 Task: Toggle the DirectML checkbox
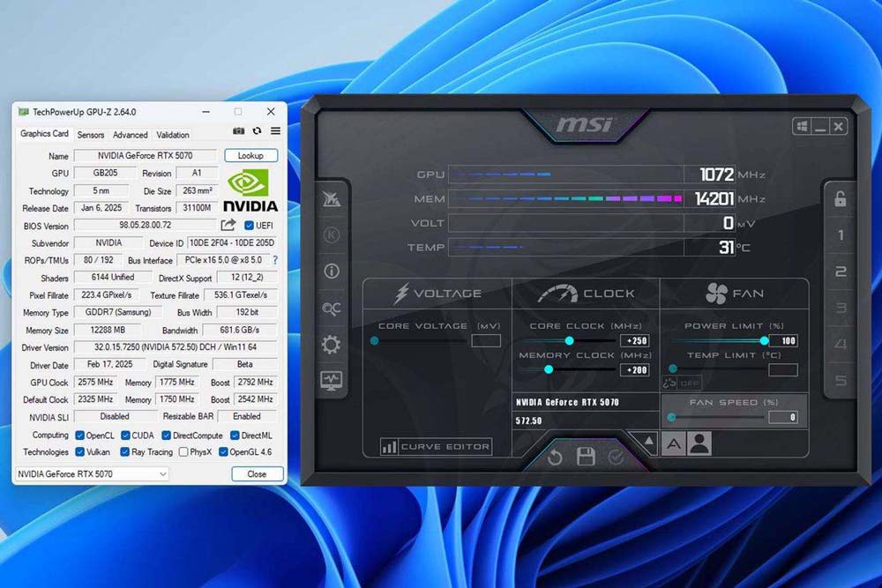pos(235,435)
